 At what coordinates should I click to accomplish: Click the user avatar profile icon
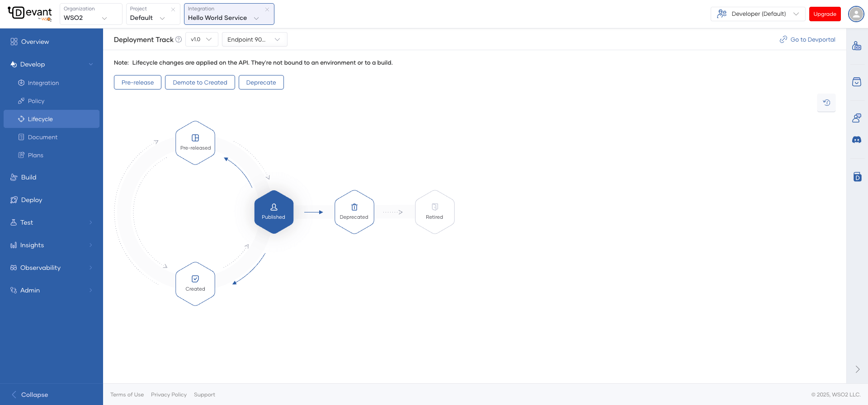[x=856, y=14]
